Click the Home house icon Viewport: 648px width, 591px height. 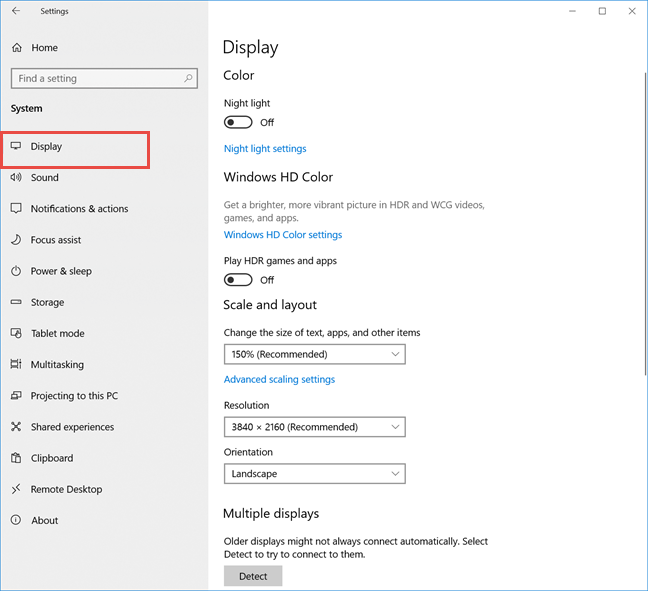pyautogui.click(x=17, y=48)
